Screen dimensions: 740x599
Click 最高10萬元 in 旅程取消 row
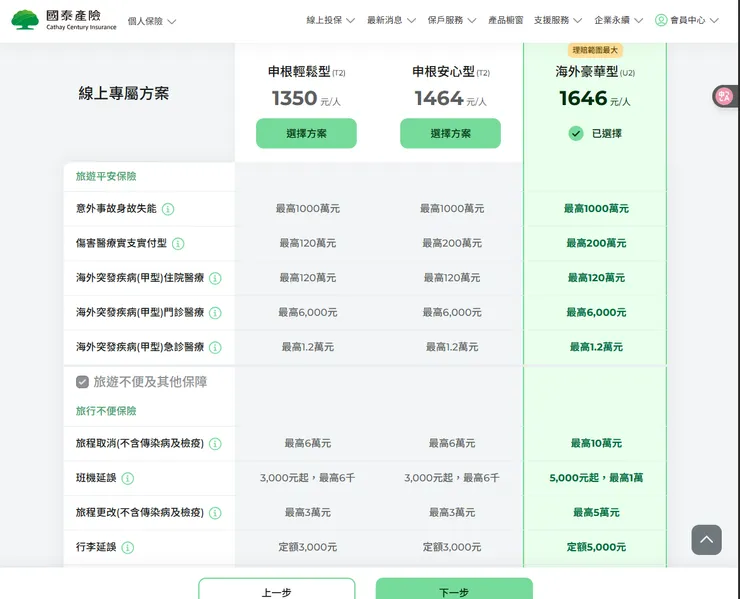[596, 444]
